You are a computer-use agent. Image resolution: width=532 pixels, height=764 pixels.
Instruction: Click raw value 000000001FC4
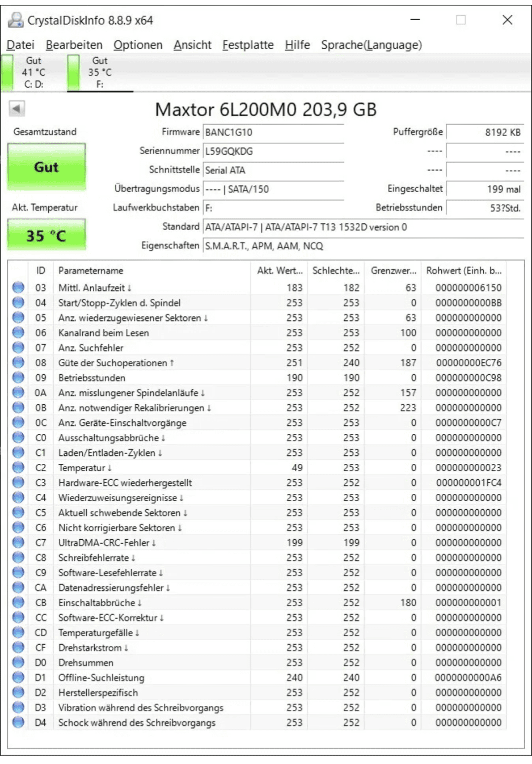pos(468,483)
